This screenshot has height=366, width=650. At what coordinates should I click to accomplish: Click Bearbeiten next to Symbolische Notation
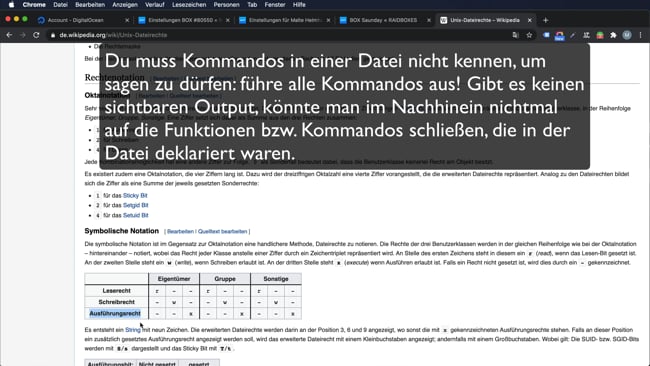[180, 231]
